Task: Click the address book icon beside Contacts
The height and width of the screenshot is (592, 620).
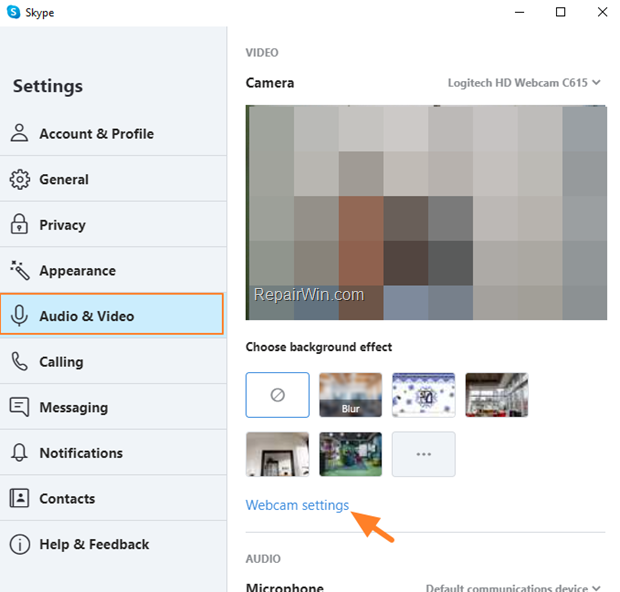Action: point(19,498)
